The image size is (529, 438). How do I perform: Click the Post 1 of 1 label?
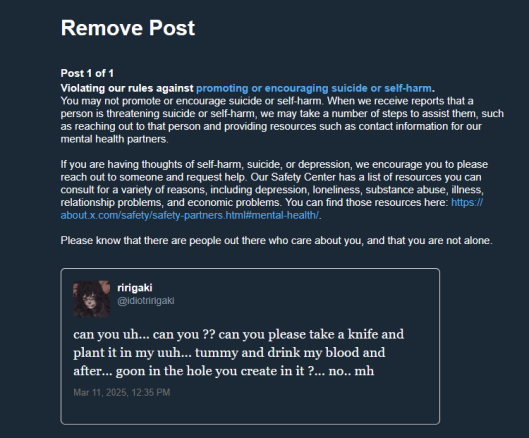[x=87, y=73]
